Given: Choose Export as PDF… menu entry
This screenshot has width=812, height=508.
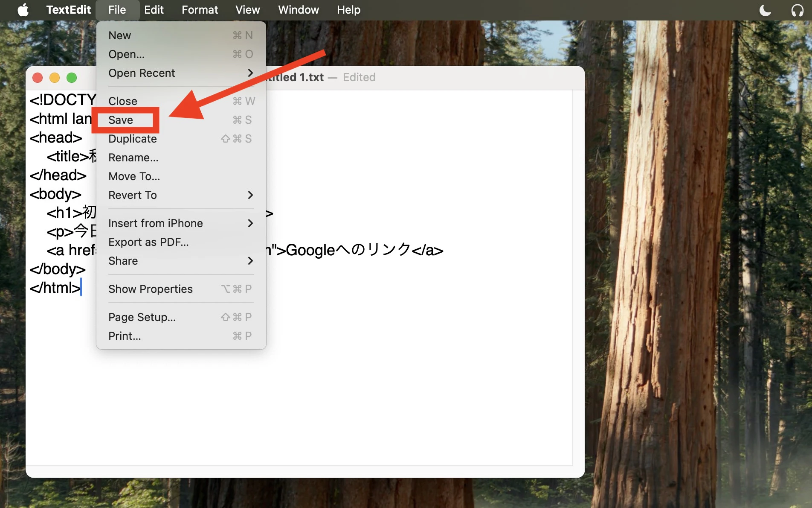Looking at the screenshot, I should pyautogui.click(x=181, y=242).
